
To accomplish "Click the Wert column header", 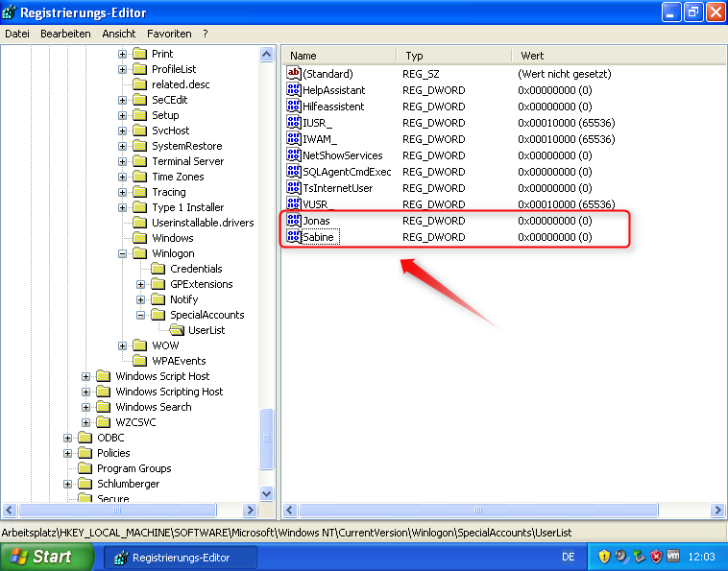I will point(619,56).
